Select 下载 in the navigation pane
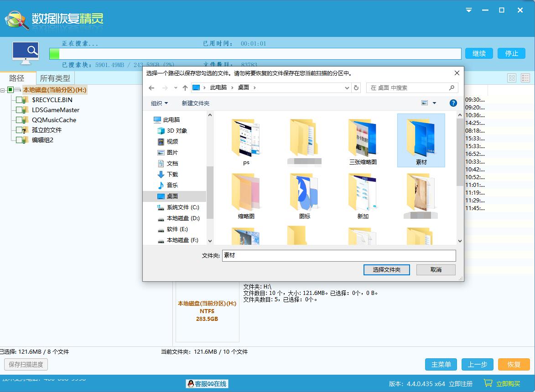Image resolution: width=535 pixels, height=392 pixels. pyautogui.click(x=168, y=174)
